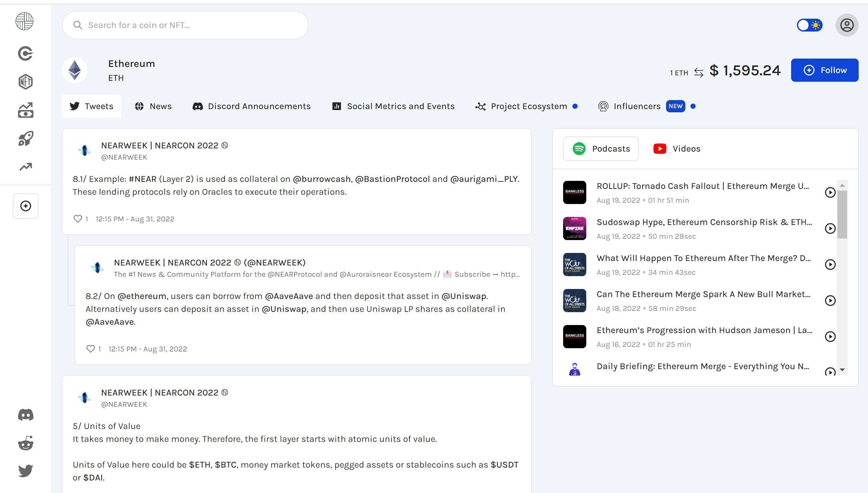The height and width of the screenshot is (493, 868).
Task: Play What Will Happen To Ethereum podcast
Action: coord(830,265)
